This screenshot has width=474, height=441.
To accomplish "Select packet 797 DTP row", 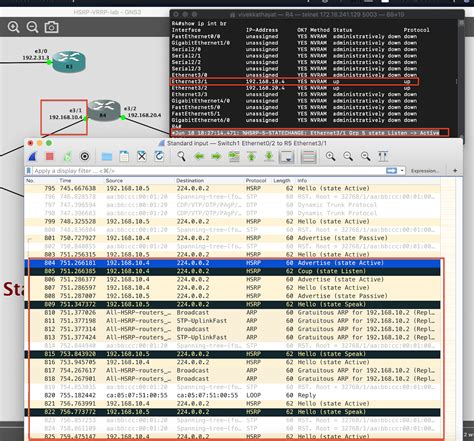I will tap(232, 205).
